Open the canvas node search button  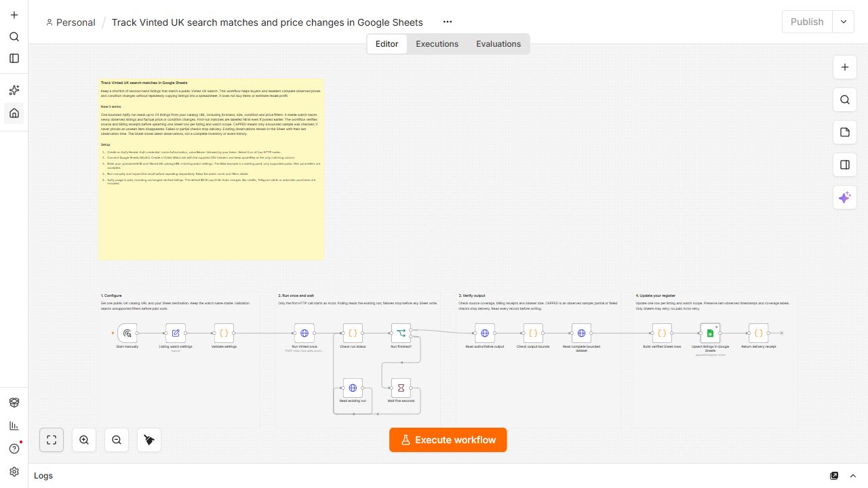point(845,100)
